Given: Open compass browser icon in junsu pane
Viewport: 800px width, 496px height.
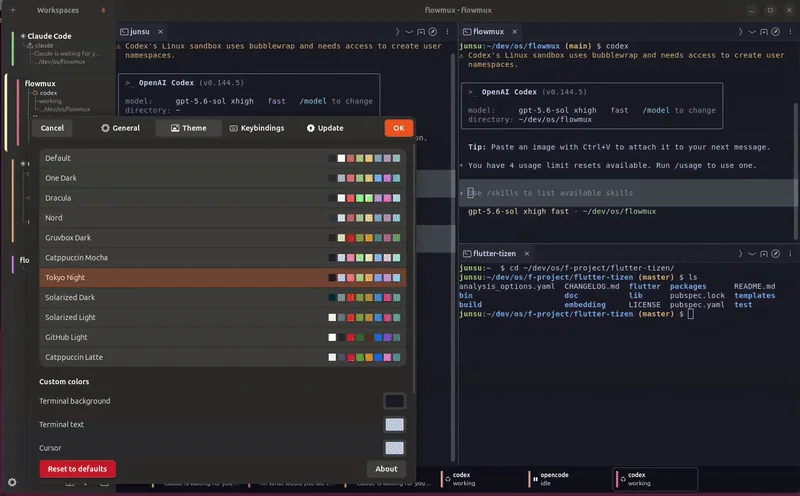Looking at the screenshot, I should [x=433, y=32].
